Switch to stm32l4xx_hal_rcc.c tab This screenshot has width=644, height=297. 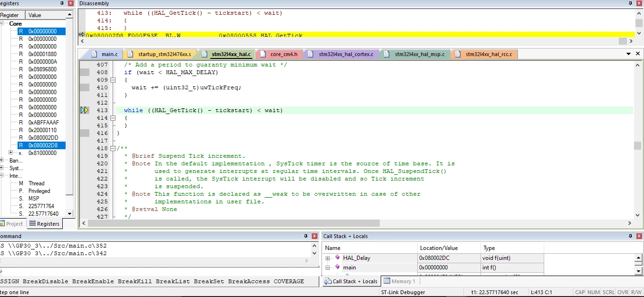tap(484, 54)
